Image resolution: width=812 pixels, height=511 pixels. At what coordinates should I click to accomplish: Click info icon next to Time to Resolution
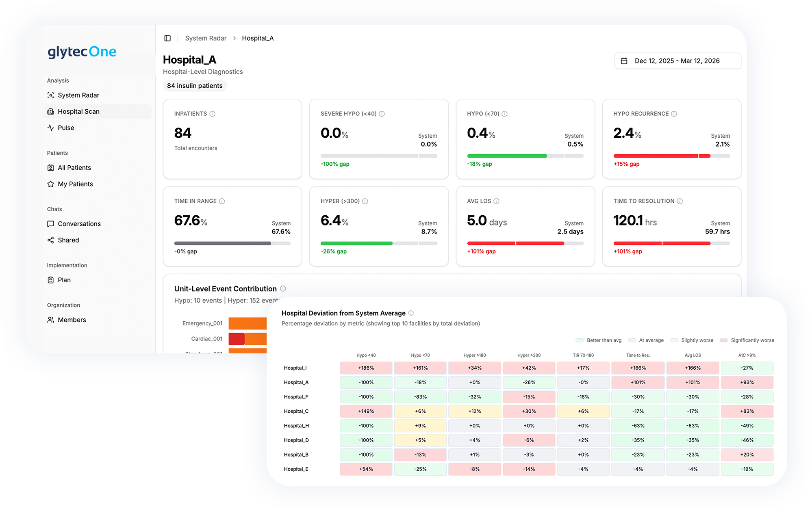[x=680, y=201]
